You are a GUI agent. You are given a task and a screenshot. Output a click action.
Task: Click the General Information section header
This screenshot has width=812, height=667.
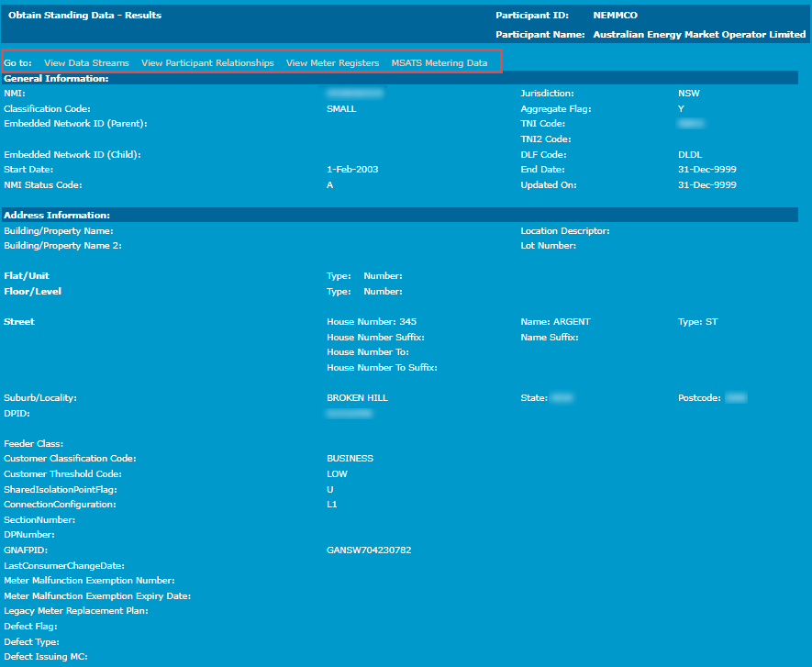pos(56,79)
